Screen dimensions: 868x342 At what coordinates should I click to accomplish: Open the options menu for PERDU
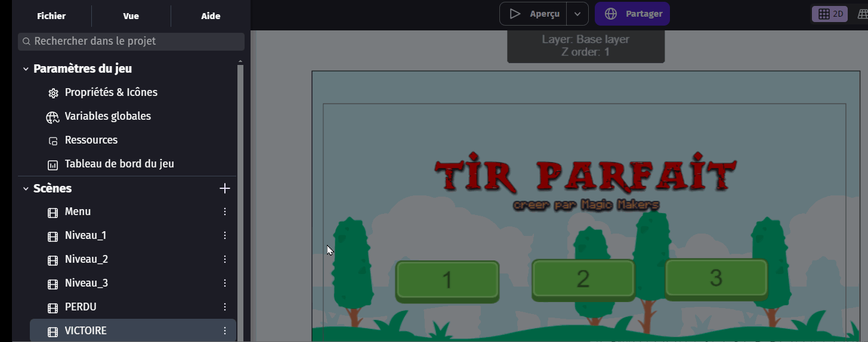225,307
